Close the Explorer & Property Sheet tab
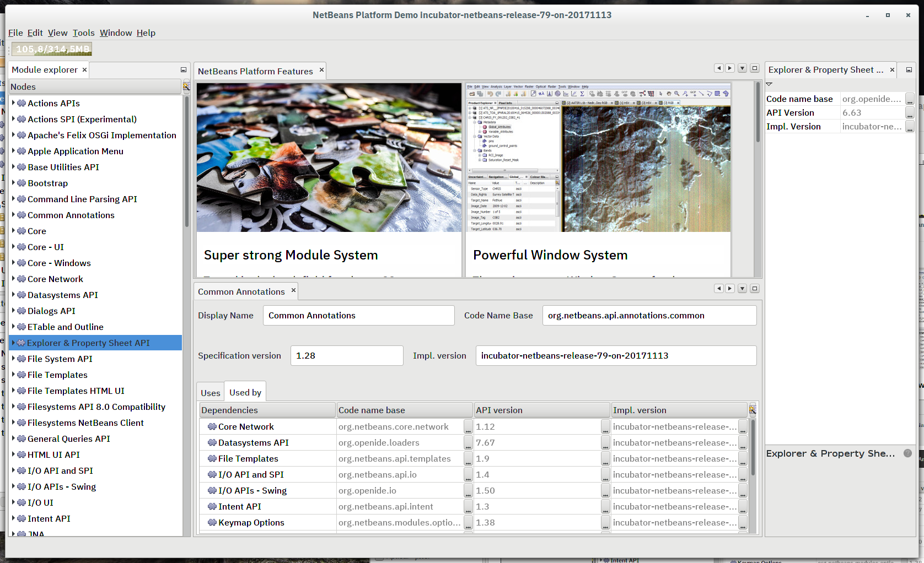924x563 pixels. click(x=892, y=70)
